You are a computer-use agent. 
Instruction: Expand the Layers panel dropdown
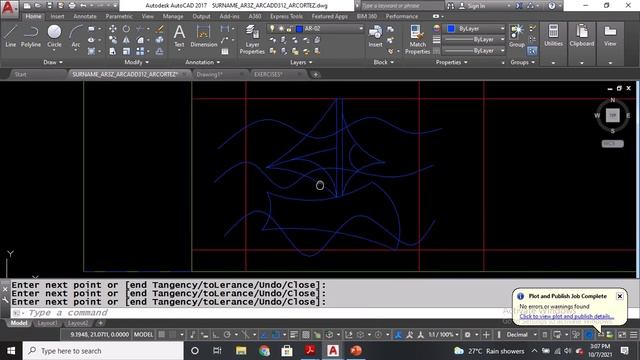[301, 62]
